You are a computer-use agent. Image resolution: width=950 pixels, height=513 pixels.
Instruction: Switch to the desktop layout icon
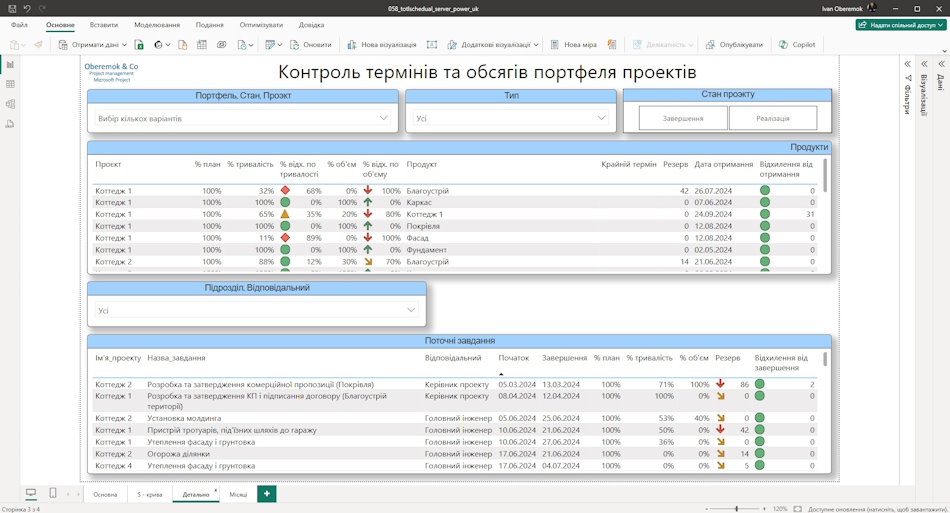[x=31, y=494]
